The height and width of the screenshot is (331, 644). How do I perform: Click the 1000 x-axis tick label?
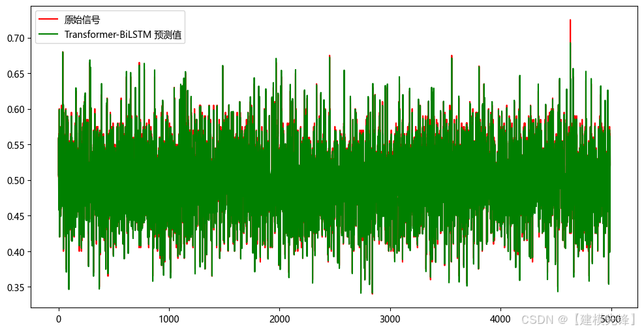169,319
